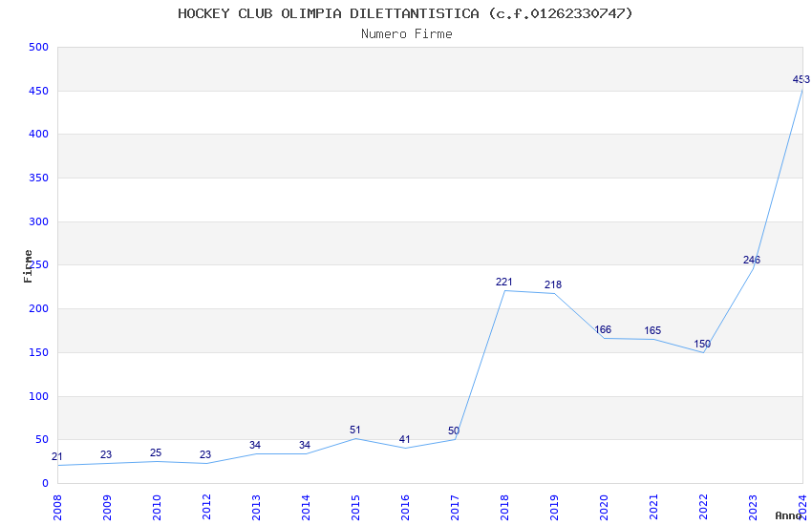Viewport: 812px width, 525px height.
Task: Click the data label 34 for 2013
Action: 255,445
